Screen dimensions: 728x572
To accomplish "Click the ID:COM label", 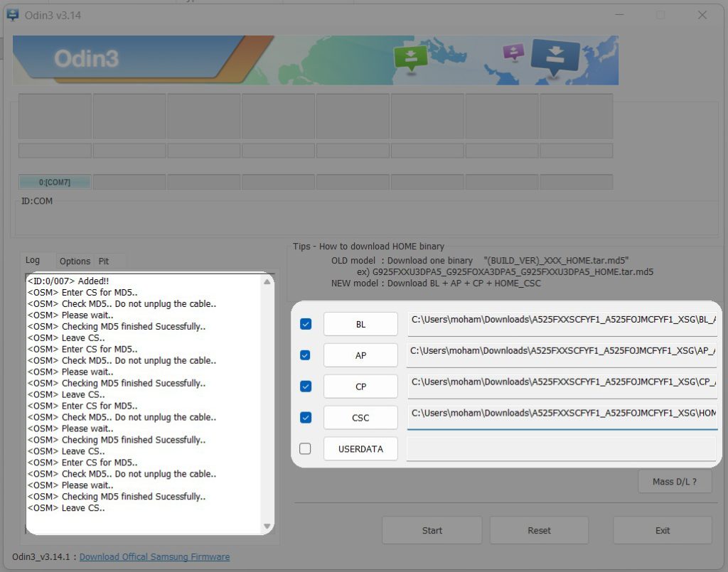I will coord(37,201).
